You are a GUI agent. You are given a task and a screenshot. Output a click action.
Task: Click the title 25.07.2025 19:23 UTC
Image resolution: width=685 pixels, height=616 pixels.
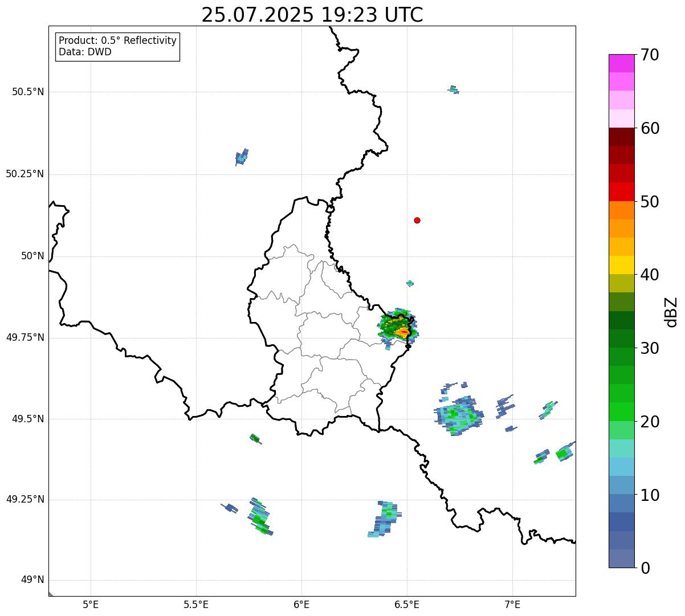point(312,14)
